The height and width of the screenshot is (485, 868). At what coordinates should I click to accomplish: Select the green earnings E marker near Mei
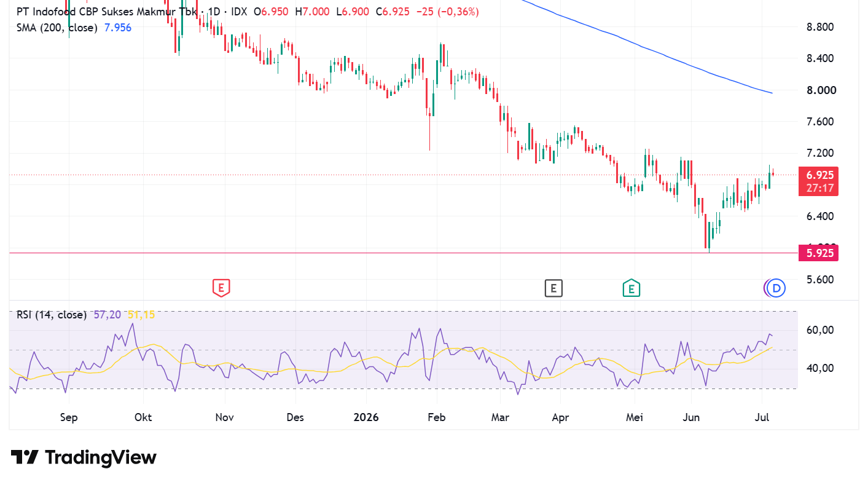(631, 288)
